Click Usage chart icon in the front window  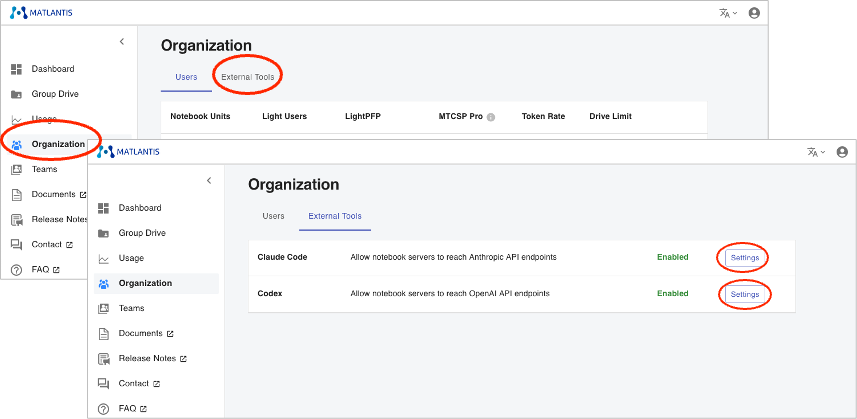coord(103,258)
